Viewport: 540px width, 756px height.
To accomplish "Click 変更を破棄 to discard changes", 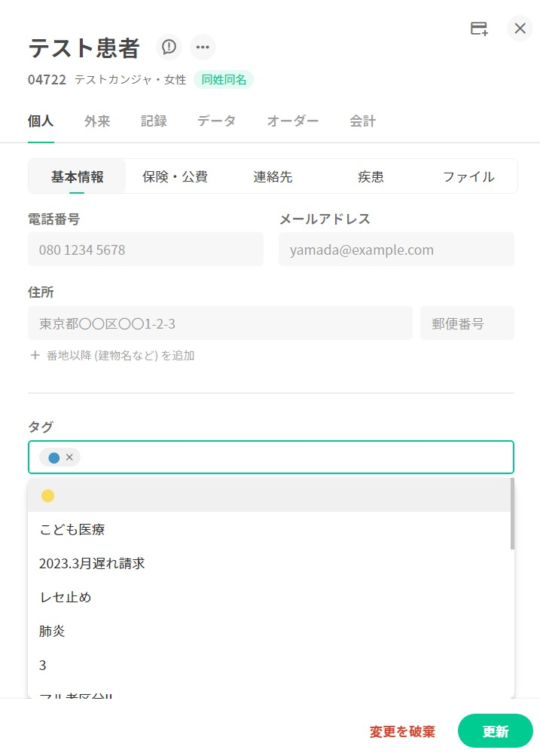I will 402,731.
